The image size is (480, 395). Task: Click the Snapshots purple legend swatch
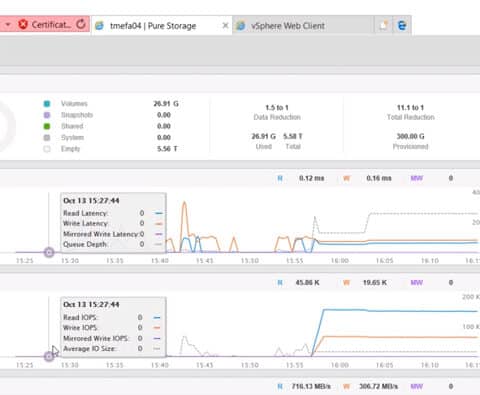tap(47, 115)
